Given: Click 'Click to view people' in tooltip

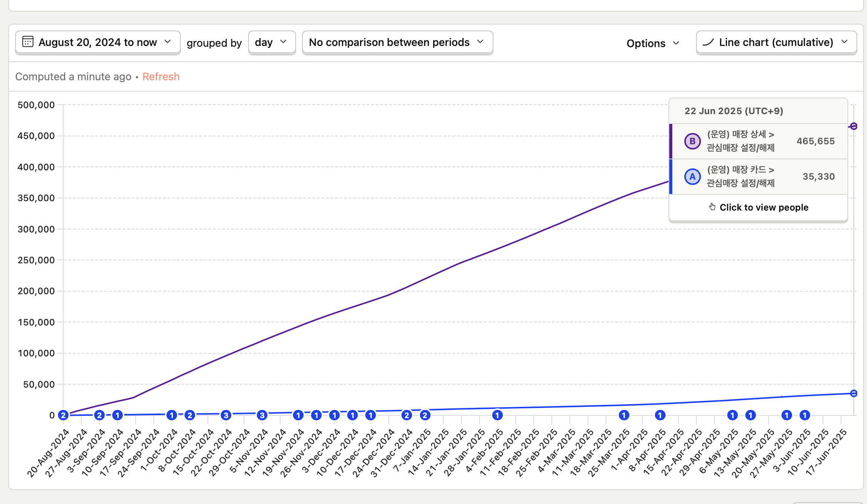Looking at the screenshot, I should (763, 207).
